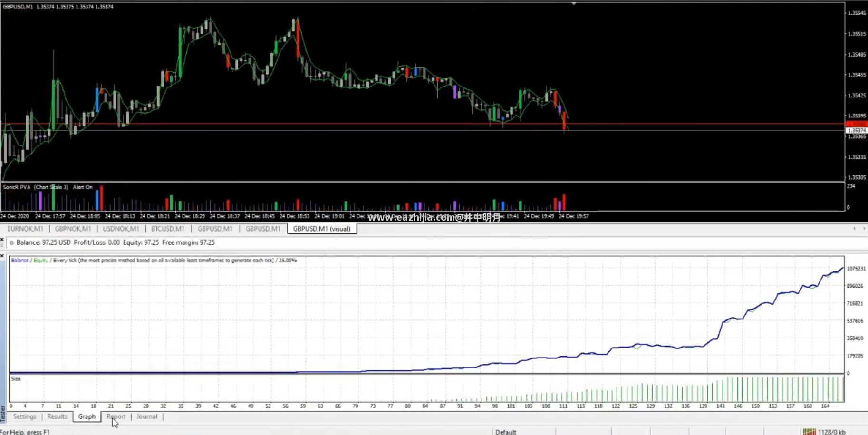Click the green Equity legend label
Viewport: 868px width, 435px height.
(x=40, y=260)
